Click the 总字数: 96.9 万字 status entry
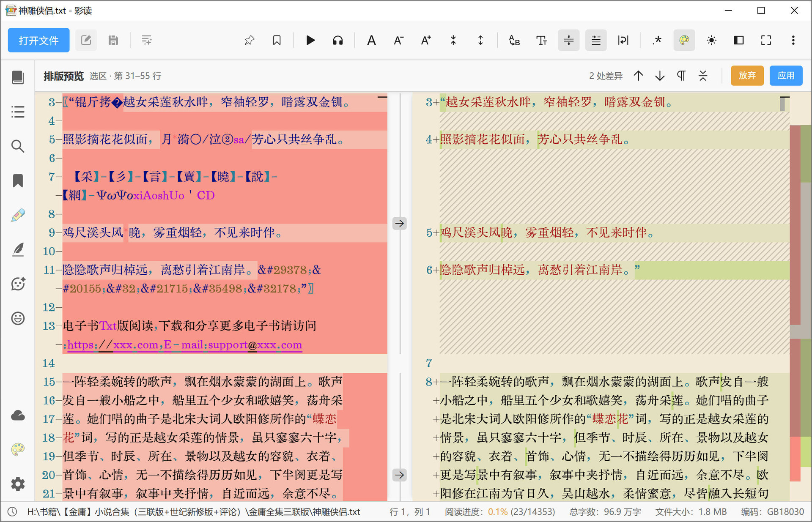The image size is (812, 522). tap(605, 512)
